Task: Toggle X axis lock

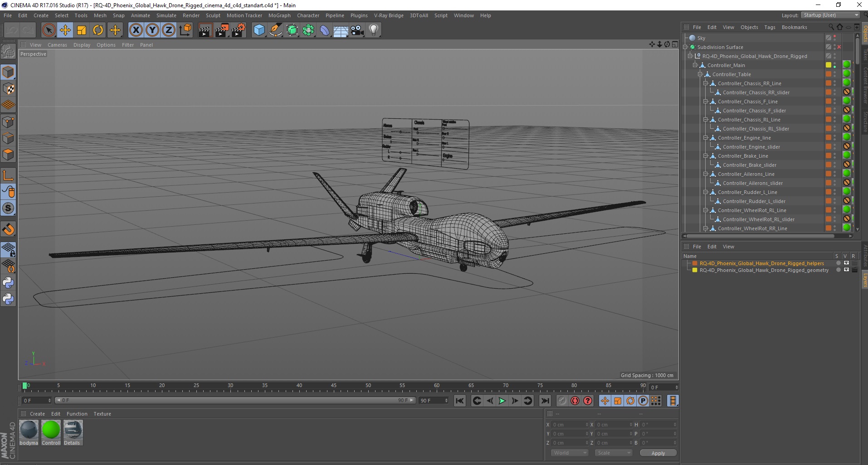Action: (x=136, y=30)
